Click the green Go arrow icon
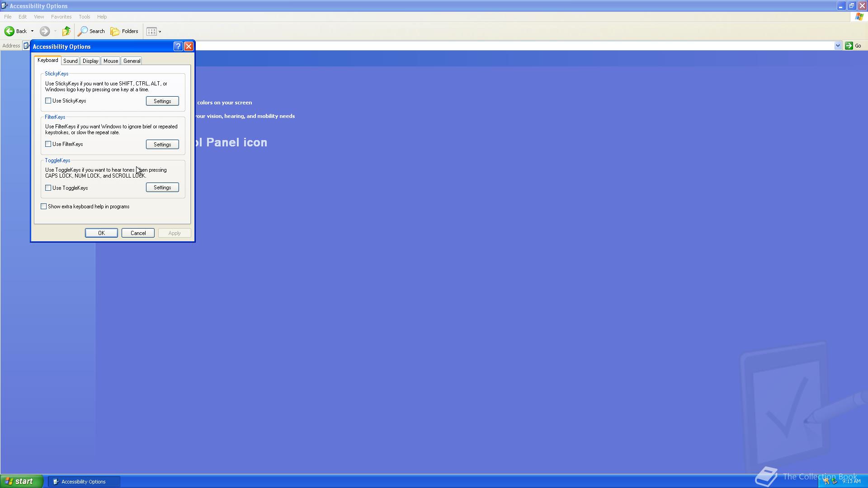This screenshot has height=488, width=868. pyautogui.click(x=849, y=45)
